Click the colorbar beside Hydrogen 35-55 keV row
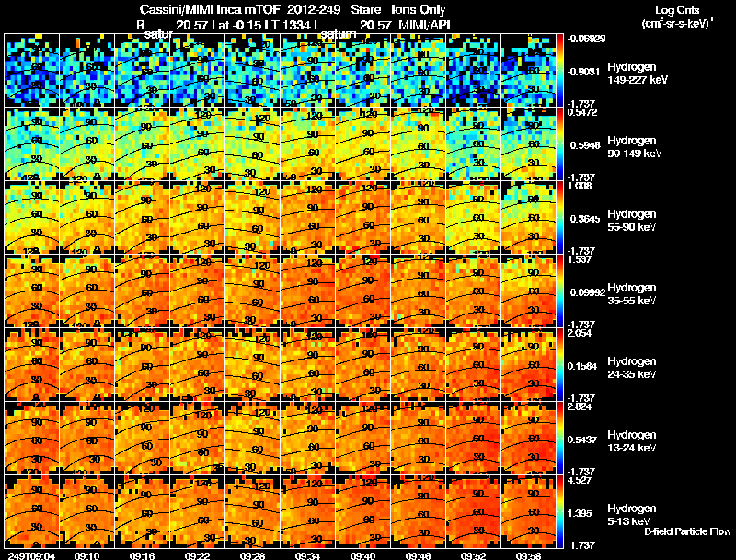 (x=559, y=291)
